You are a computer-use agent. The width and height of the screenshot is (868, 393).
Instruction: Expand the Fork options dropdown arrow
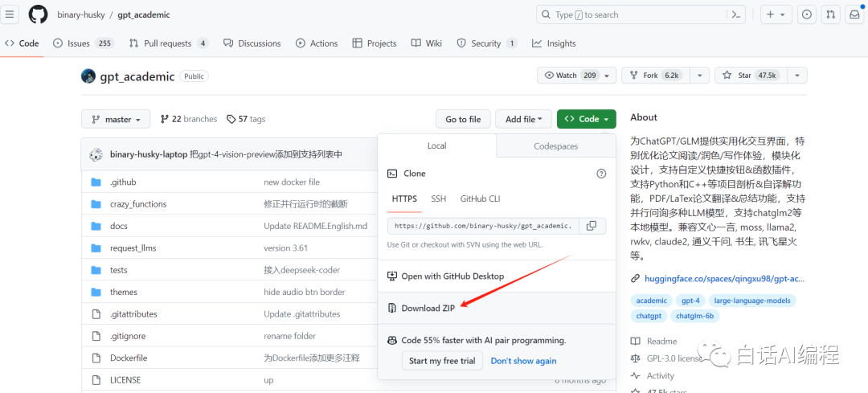click(700, 76)
